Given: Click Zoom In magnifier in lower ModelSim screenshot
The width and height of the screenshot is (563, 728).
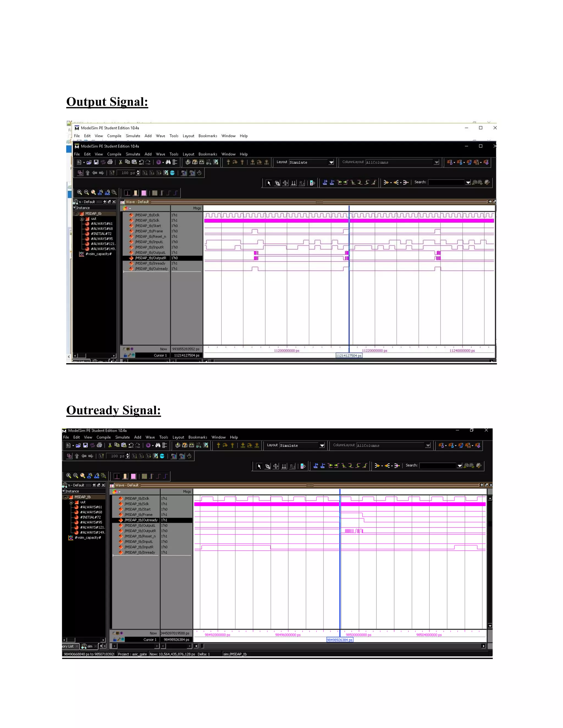Looking at the screenshot, I should point(69,476).
